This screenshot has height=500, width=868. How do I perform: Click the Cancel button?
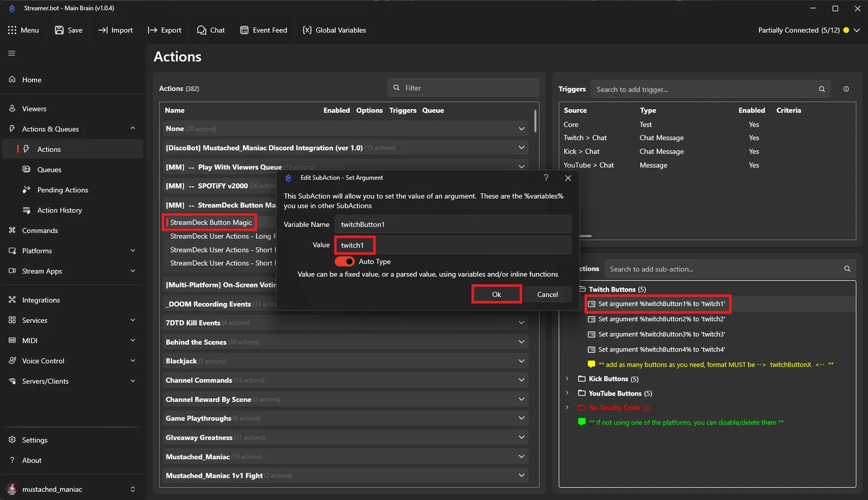tap(547, 294)
